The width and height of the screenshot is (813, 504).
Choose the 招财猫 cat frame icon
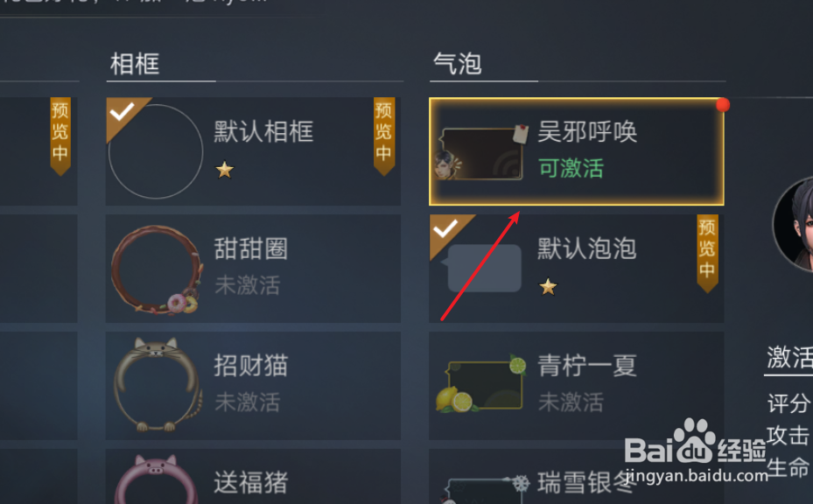(x=158, y=384)
